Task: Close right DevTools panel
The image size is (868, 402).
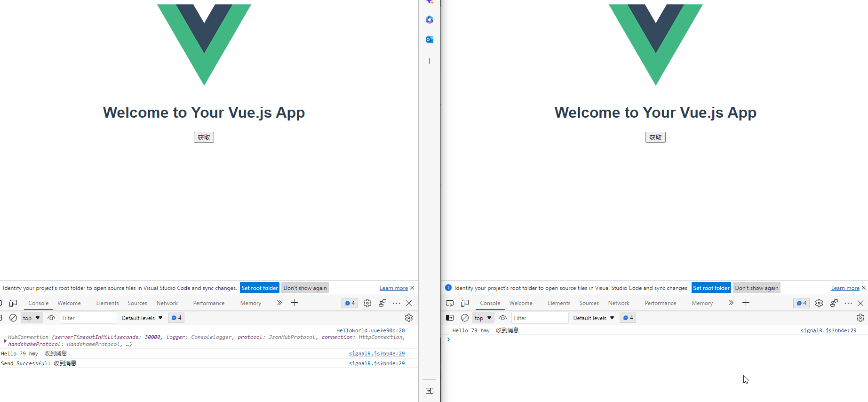Action: [x=860, y=303]
